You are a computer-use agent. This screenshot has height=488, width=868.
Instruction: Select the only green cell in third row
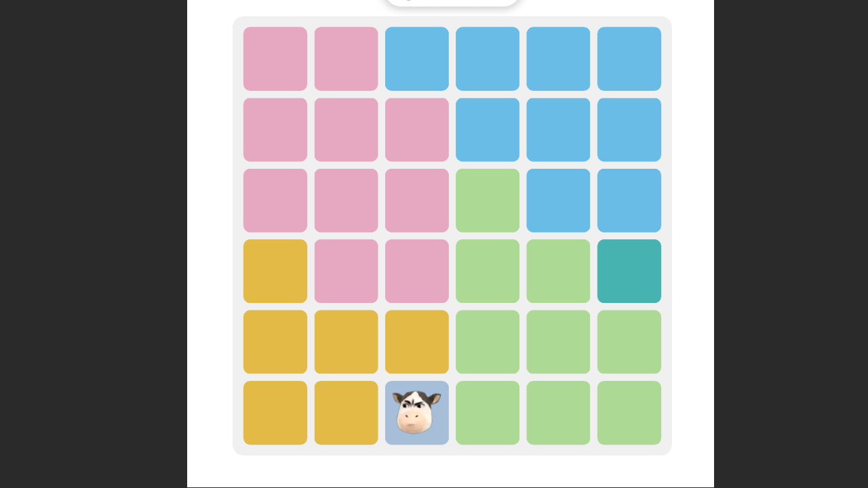[x=488, y=201]
